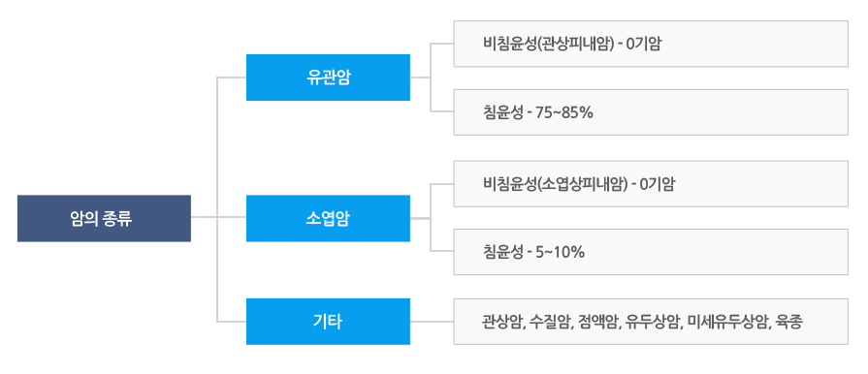Screen dimensions: 868x374
Task: Select the blue '유관암' node
Action: tap(328, 78)
